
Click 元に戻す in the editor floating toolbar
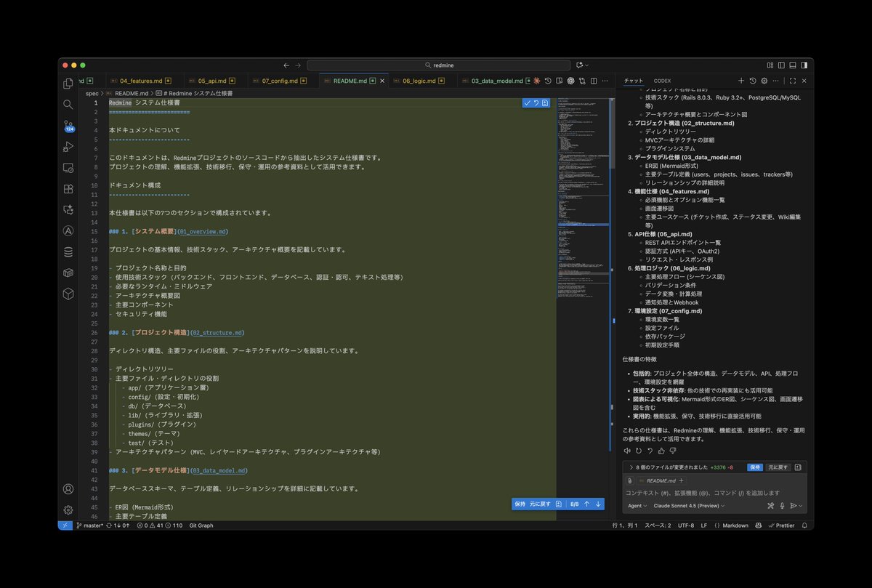540,504
